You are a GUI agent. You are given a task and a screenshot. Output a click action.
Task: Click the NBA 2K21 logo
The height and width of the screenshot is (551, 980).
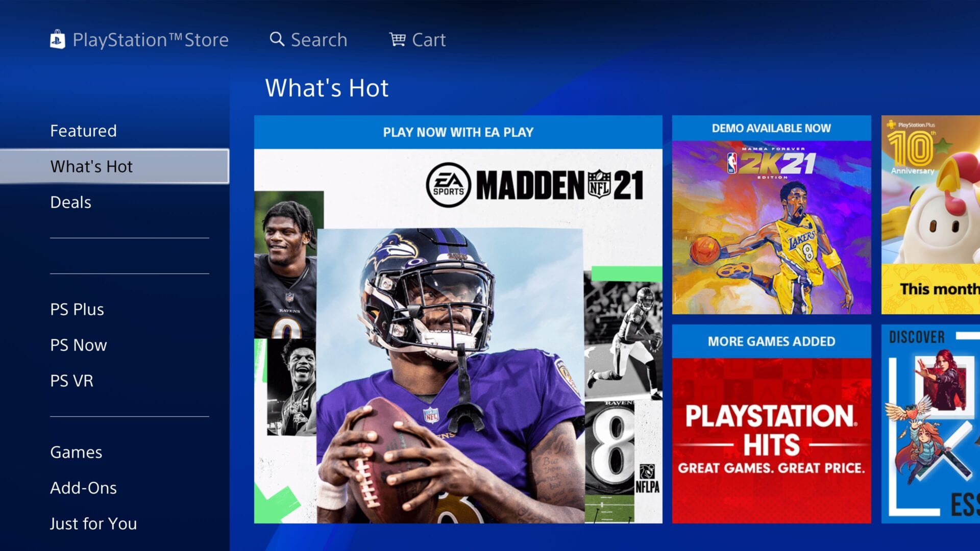click(772, 163)
